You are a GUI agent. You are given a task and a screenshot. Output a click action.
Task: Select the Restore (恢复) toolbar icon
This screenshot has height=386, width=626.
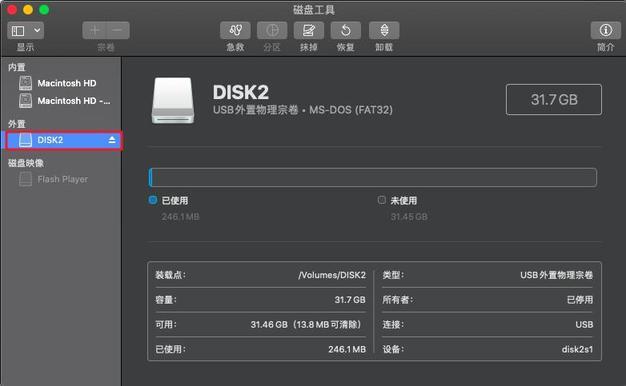(346, 31)
